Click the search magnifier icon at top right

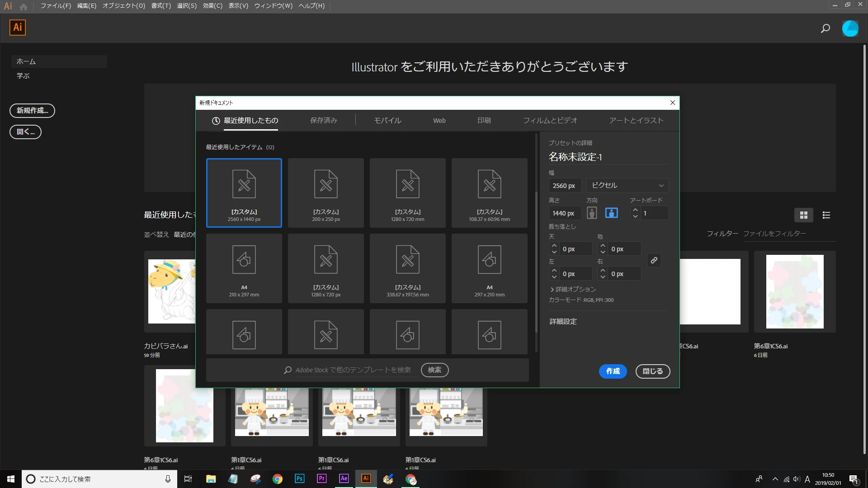pyautogui.click(x=825, y=28)
